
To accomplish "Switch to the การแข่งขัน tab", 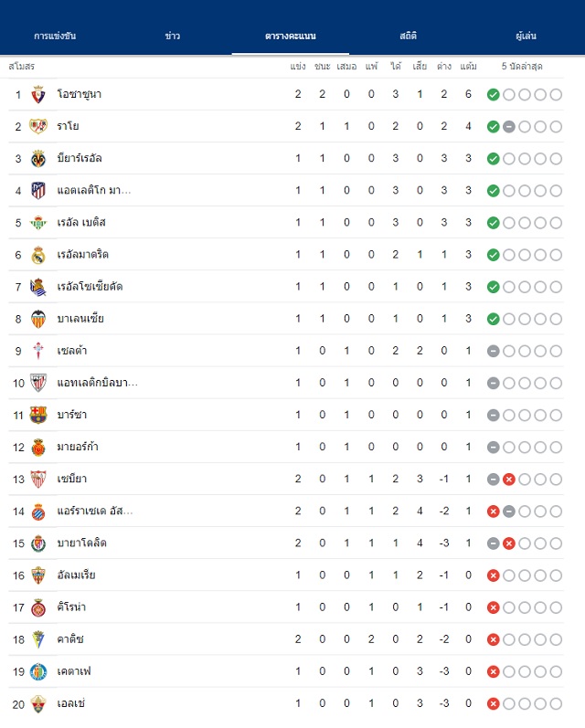I will pos(55,36).
